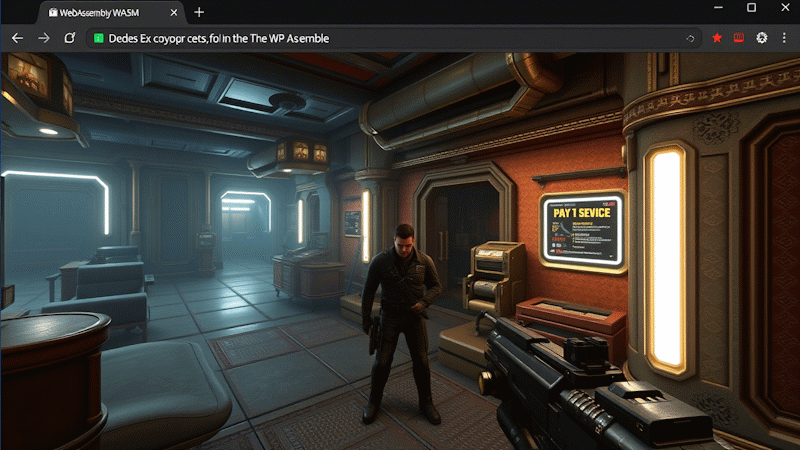Click the browser forward arrow
Screen dimensions: 800x450
[44, 38]
